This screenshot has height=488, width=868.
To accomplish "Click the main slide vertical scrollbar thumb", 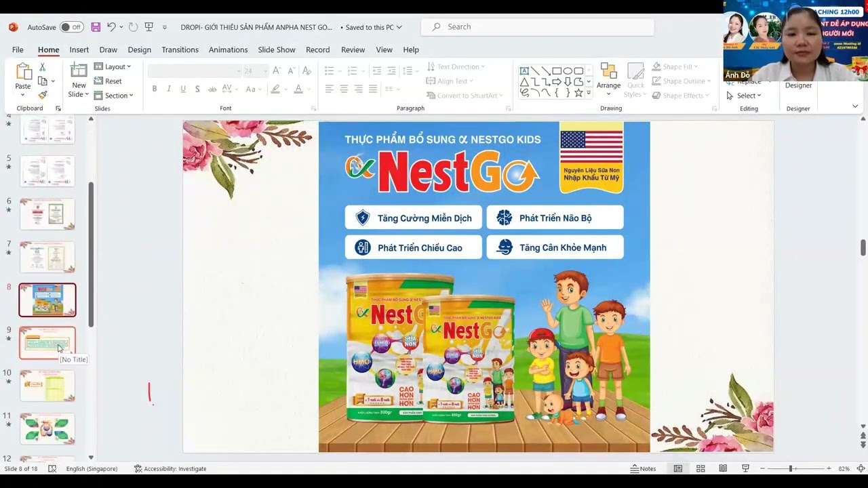I will point(863,247).
